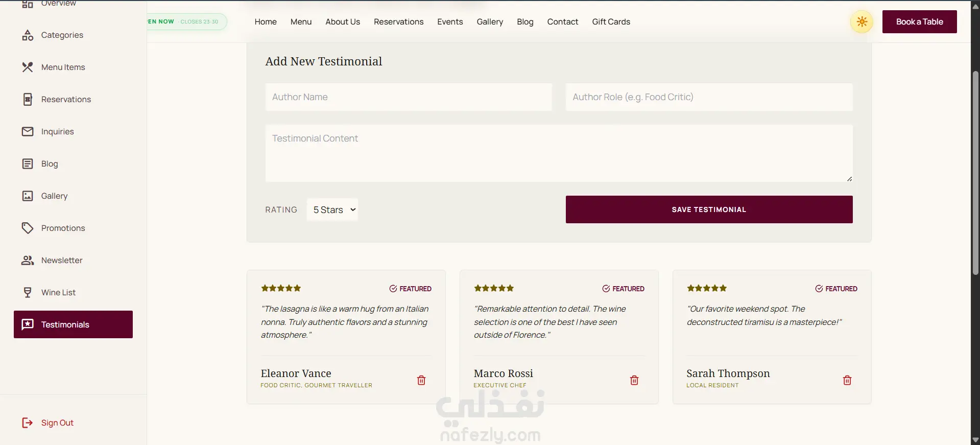This screenshot has width=980, height=445.
Task: Toggle the Featured badge on Eleanor Vance's testimonial
Action: point(411,289)
